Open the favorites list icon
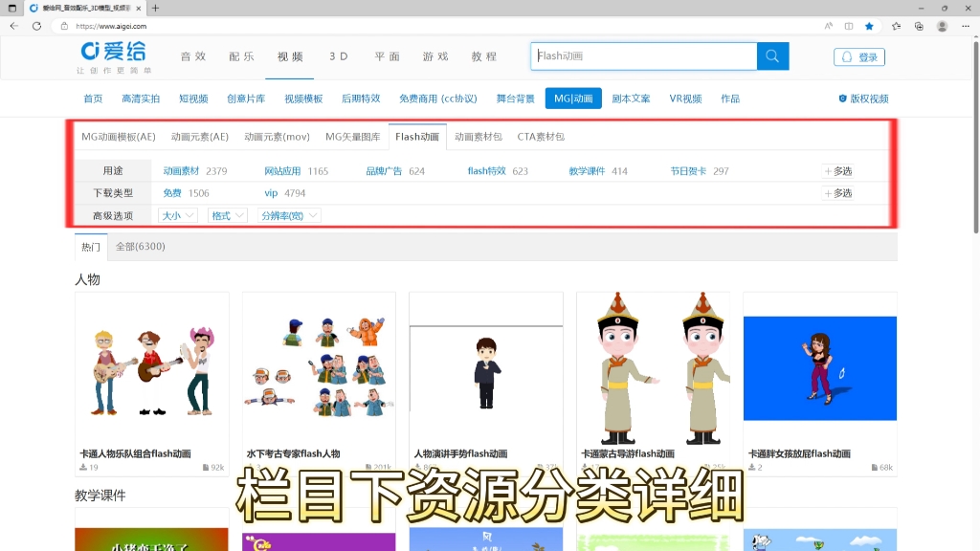The height and width of the screenshot is (551, 980). [x=896, y=26]
